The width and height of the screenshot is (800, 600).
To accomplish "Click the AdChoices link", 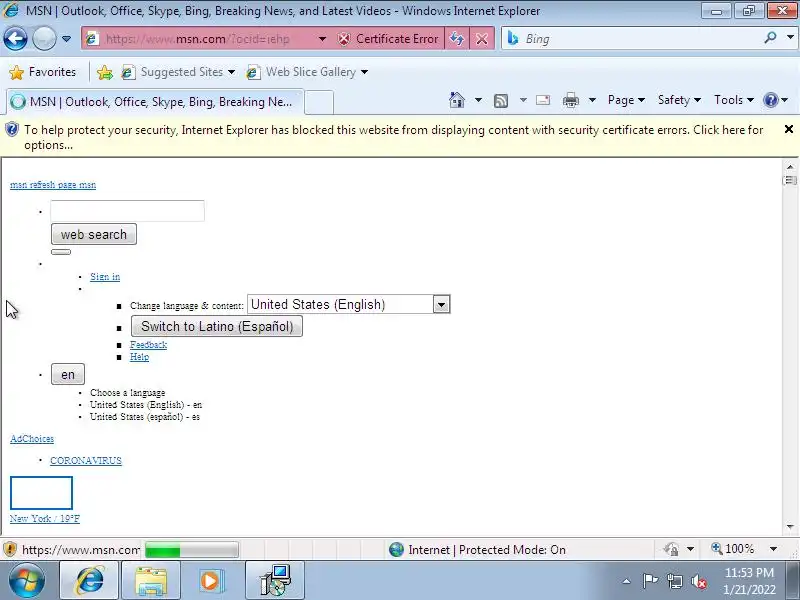I will 32,439.
